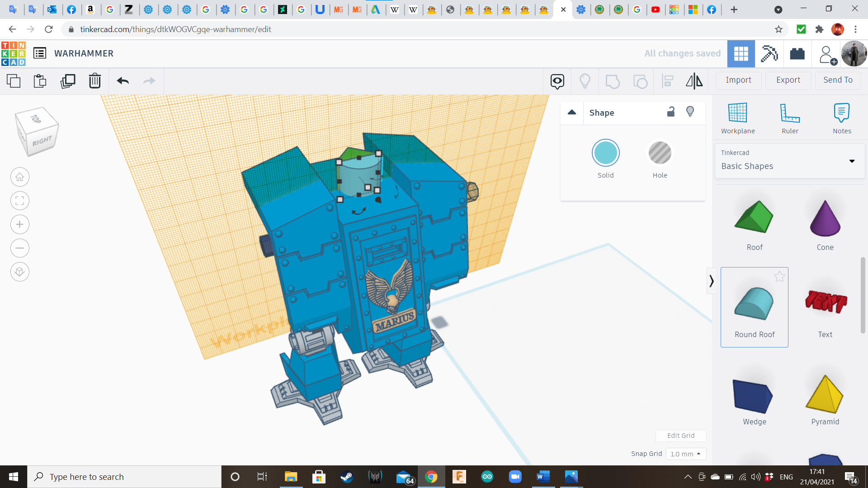Set shape type to Hole

[x=660, y=153]
